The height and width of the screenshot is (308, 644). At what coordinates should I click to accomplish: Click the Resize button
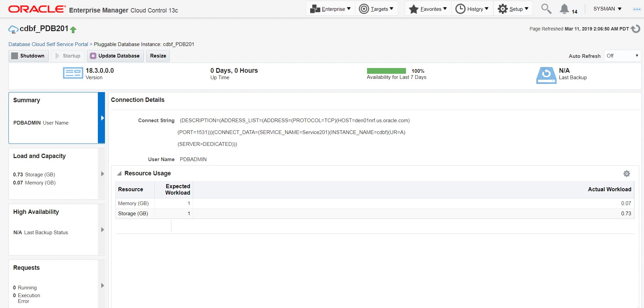(x=158, y=56)
